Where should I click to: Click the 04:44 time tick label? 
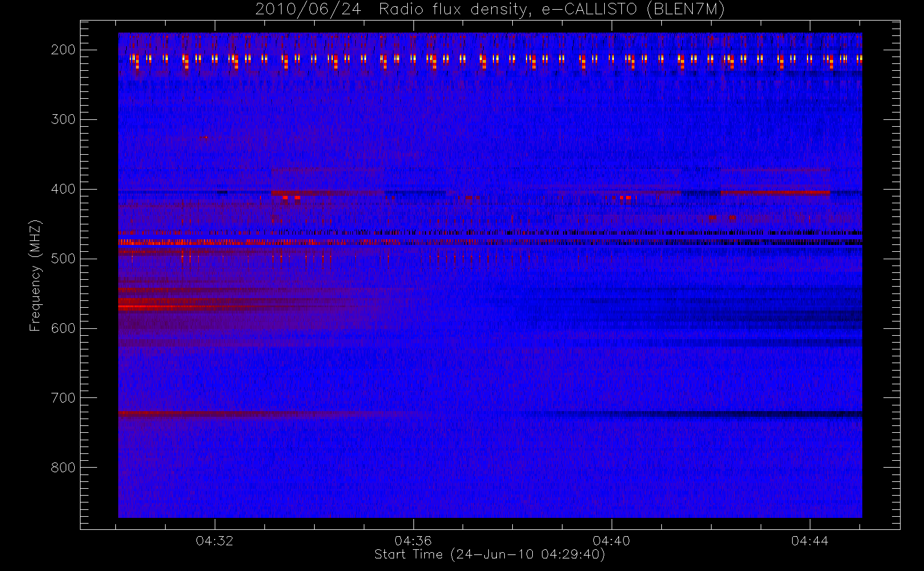[x=810, y=541]
